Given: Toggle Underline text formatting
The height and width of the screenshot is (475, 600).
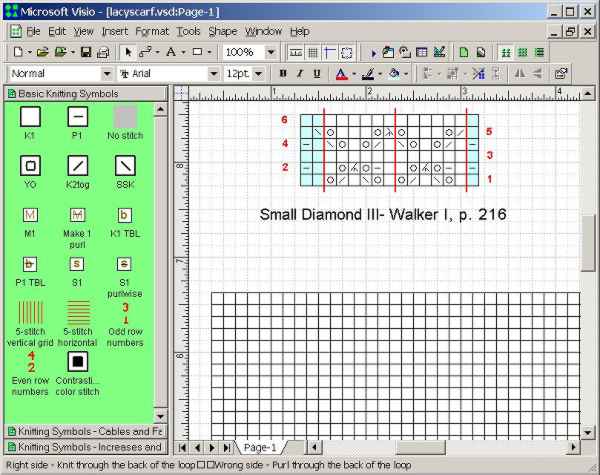Looking at the screenshot, I should (317, 74).
